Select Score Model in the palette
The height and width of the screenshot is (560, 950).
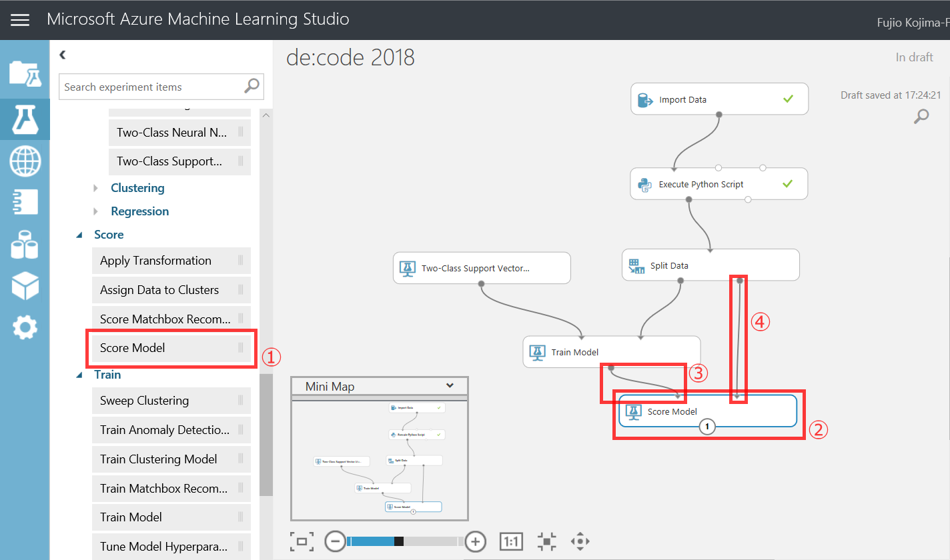(171, 348)
